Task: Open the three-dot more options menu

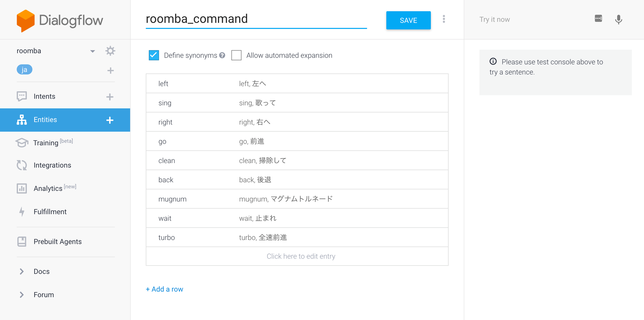Action: coord(444,19)
